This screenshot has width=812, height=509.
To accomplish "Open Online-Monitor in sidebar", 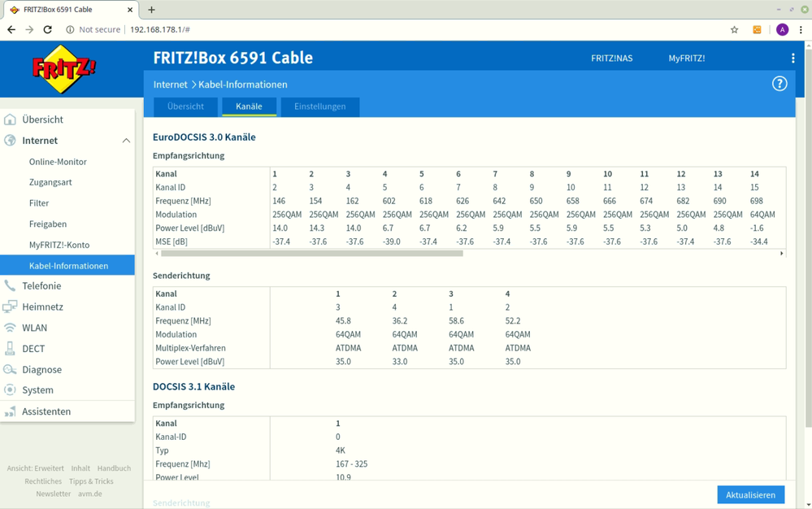I will (x=58, y=162).
